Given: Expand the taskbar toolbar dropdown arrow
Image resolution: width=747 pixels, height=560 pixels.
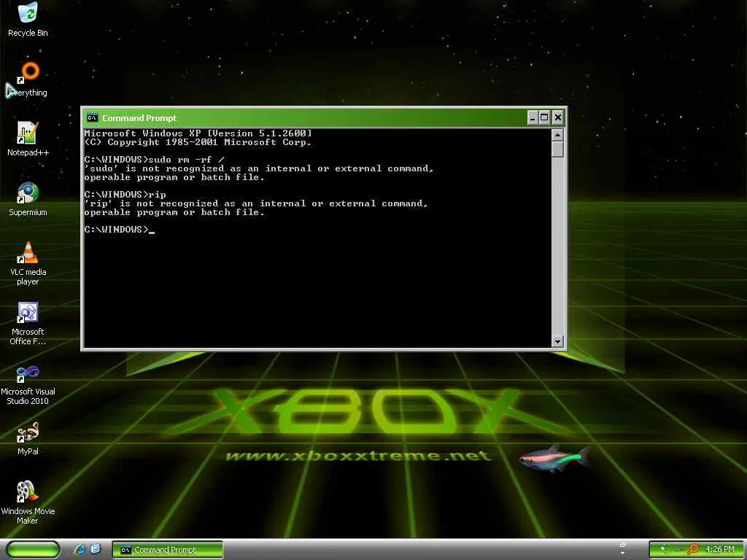Looking at the screenshot, I should [x=623, y=553].
